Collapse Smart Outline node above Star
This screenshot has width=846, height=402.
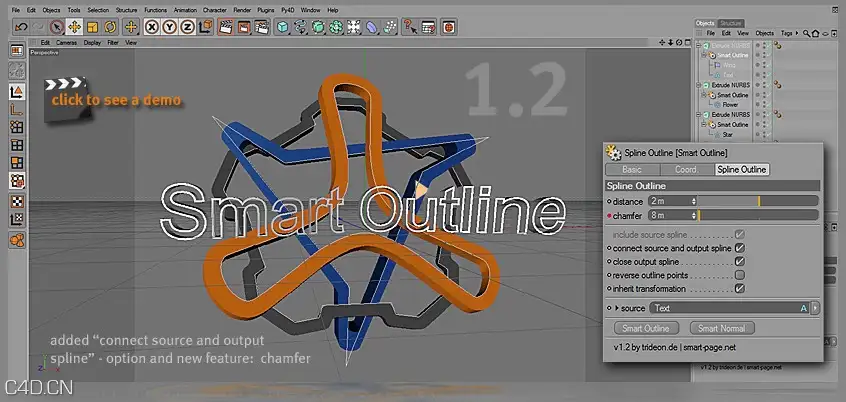(705, 125)
